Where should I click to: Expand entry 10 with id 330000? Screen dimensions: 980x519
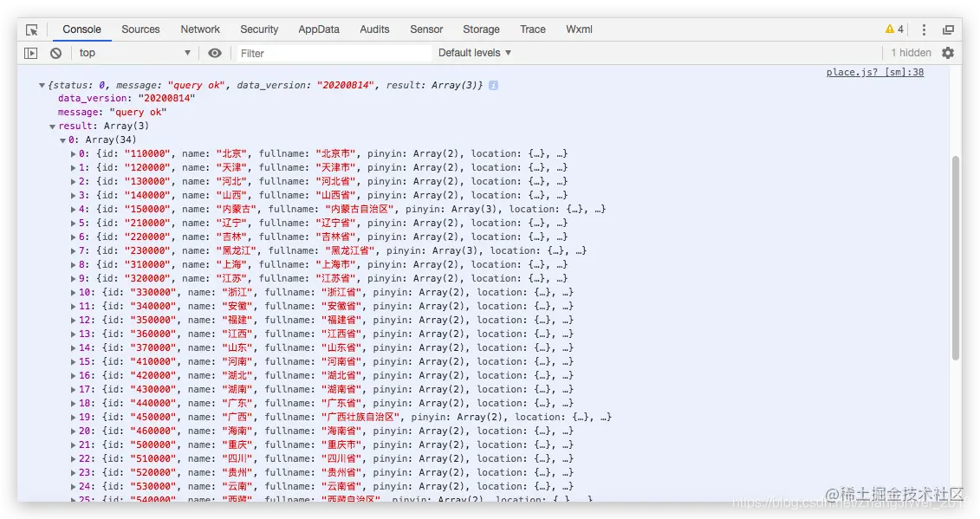point(73,293)
